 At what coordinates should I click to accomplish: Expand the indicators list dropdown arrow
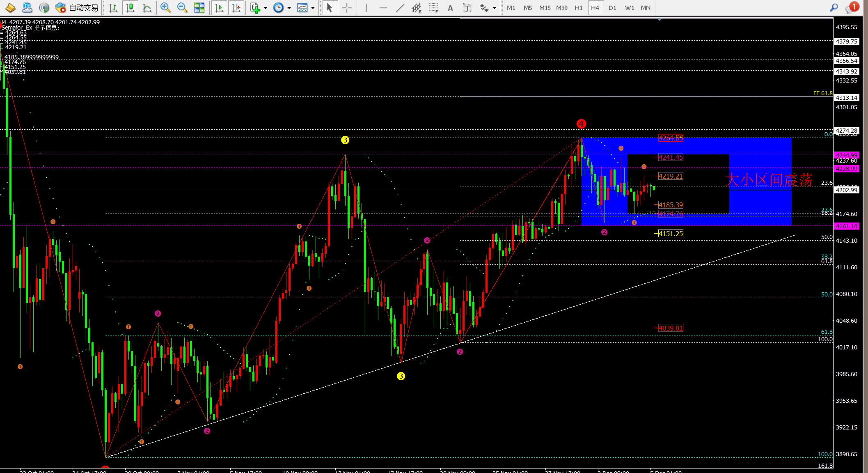pyautogui.click(x=265, y=8)
